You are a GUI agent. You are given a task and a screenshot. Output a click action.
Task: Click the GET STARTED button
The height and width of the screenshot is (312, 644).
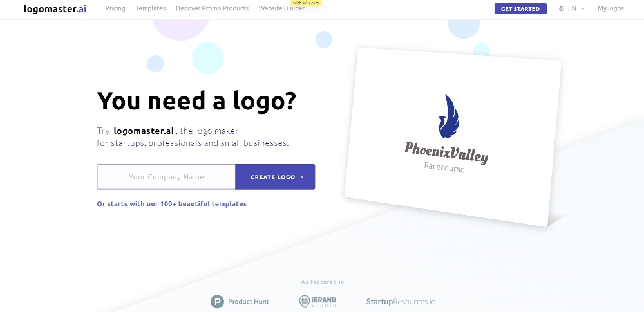tap(520, 8)
